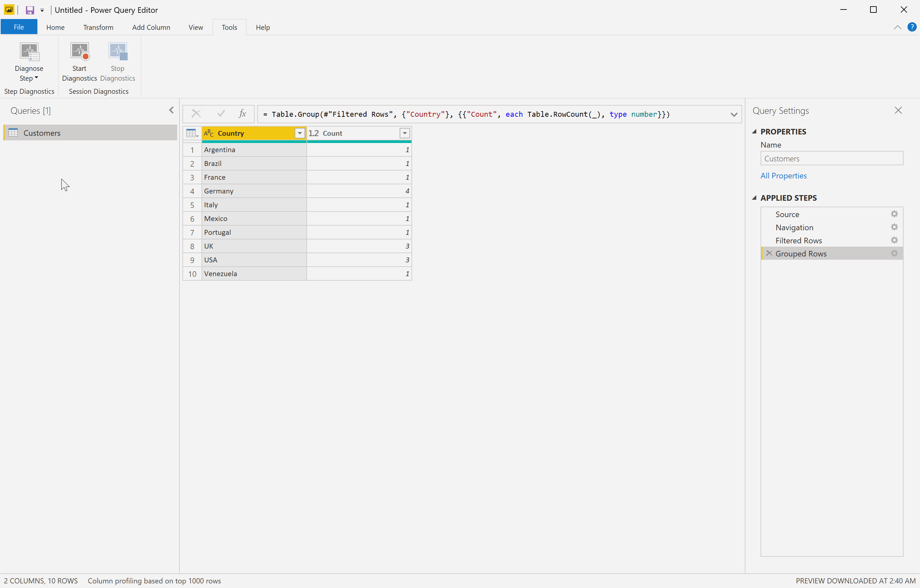Open the Transform ribbon tab

tap(98, 28)
